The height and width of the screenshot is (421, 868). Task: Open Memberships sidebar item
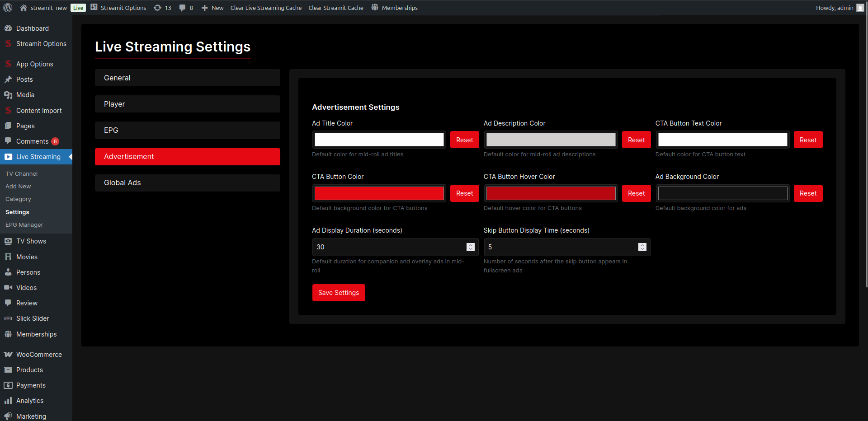pyautogui.click(x=36, y=334)
